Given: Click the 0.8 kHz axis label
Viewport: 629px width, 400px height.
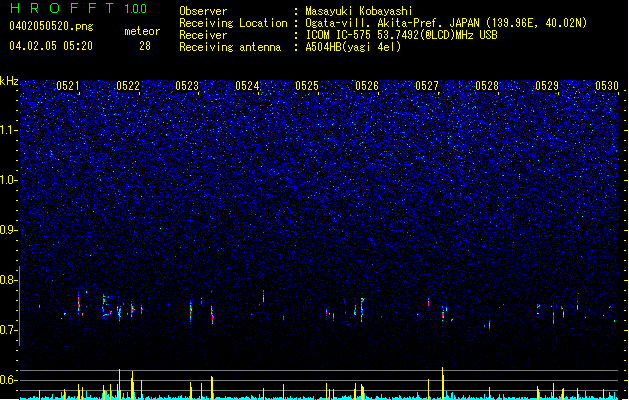Looking at the screenshot, I should [9, 280].
